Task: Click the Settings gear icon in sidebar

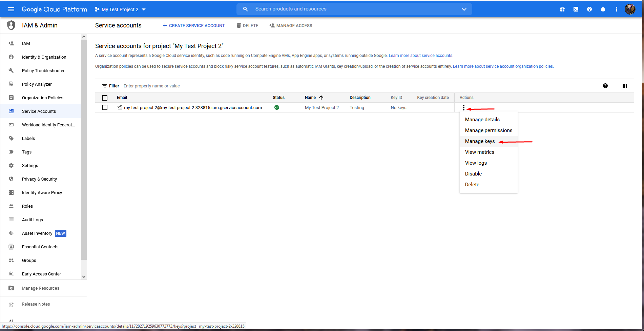Action: point(11,165)
